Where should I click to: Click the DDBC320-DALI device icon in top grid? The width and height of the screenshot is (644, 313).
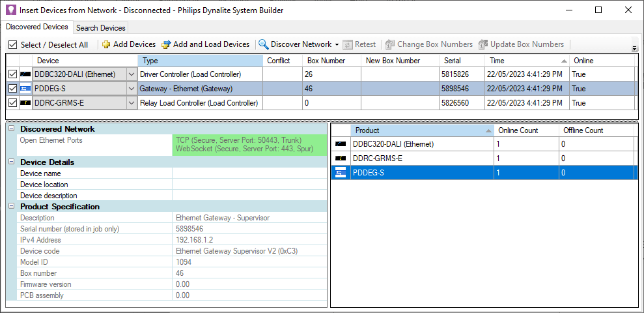click(x=25, y=74)
